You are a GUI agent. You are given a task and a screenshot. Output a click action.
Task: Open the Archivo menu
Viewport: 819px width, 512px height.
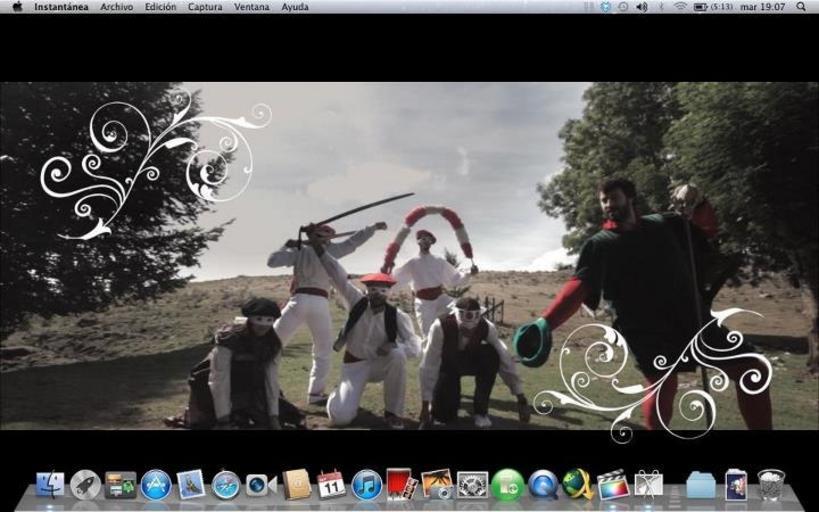point(116,7)
